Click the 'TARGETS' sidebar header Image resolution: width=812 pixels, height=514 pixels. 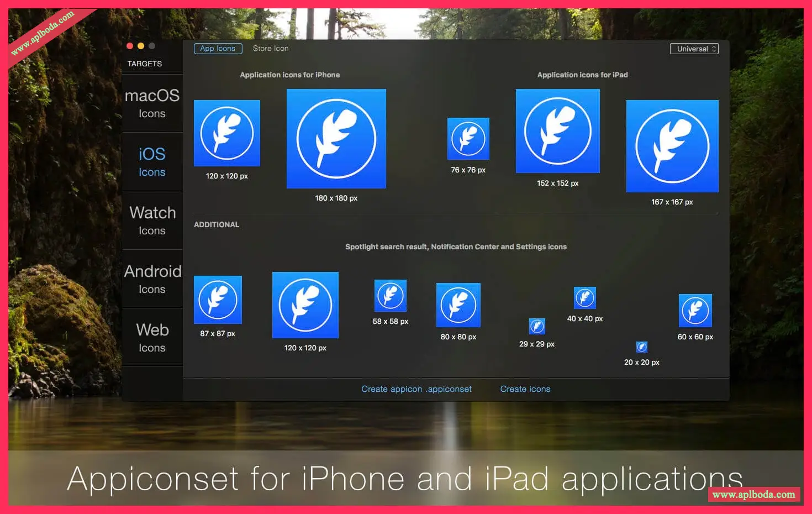coord(145,64)
